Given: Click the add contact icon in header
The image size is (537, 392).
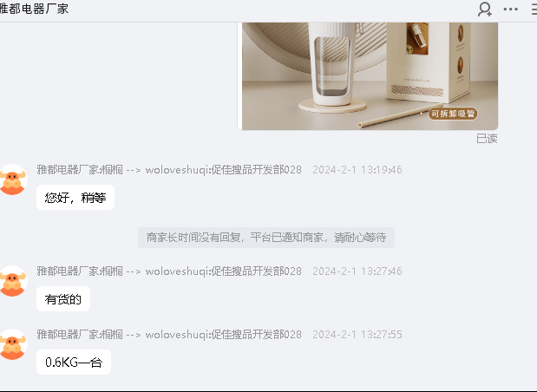Looking at the screenshot, I should [x=485, y=10].
